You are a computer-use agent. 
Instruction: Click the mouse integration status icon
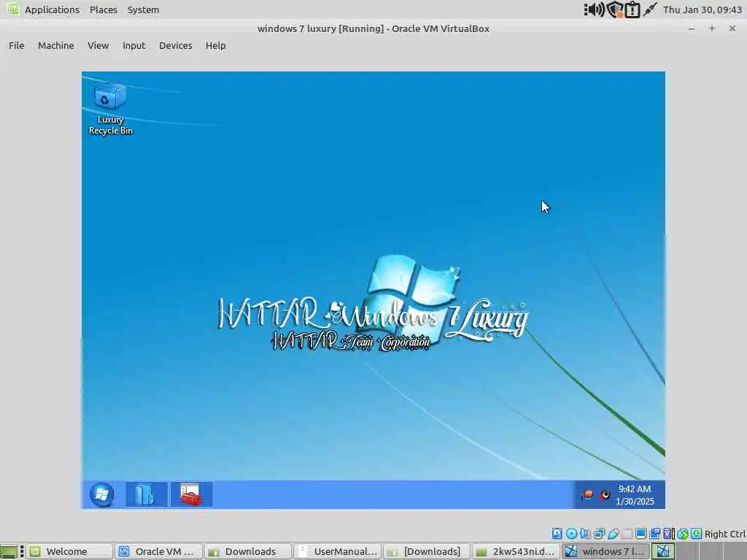click(683, 534)
